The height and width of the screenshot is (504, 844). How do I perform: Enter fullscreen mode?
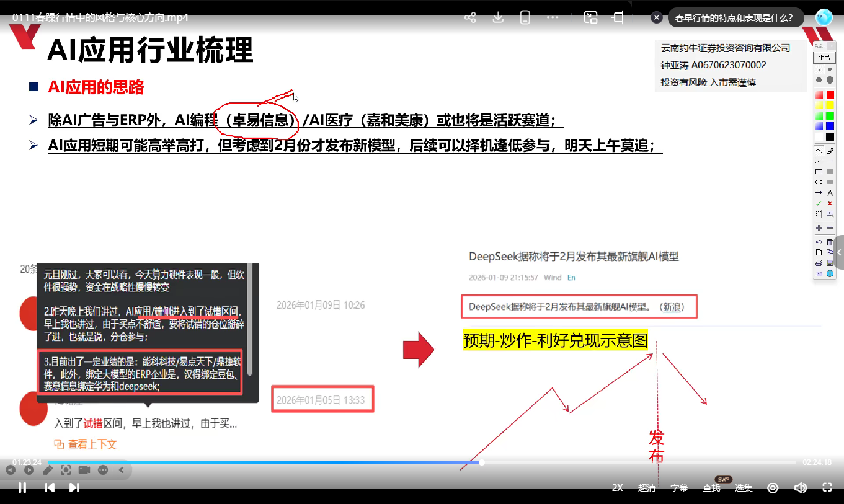tap(827, 488)
